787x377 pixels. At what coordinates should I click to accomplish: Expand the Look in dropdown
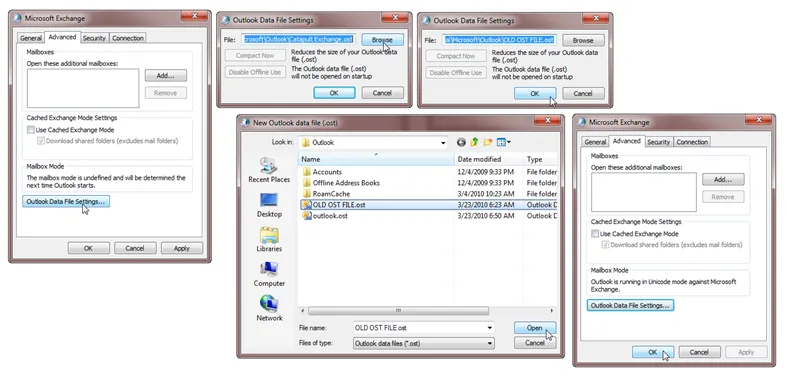[x=443, y=143]
